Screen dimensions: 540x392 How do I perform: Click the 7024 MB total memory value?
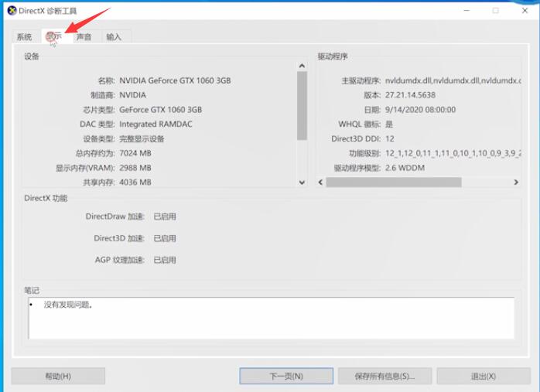135,153
